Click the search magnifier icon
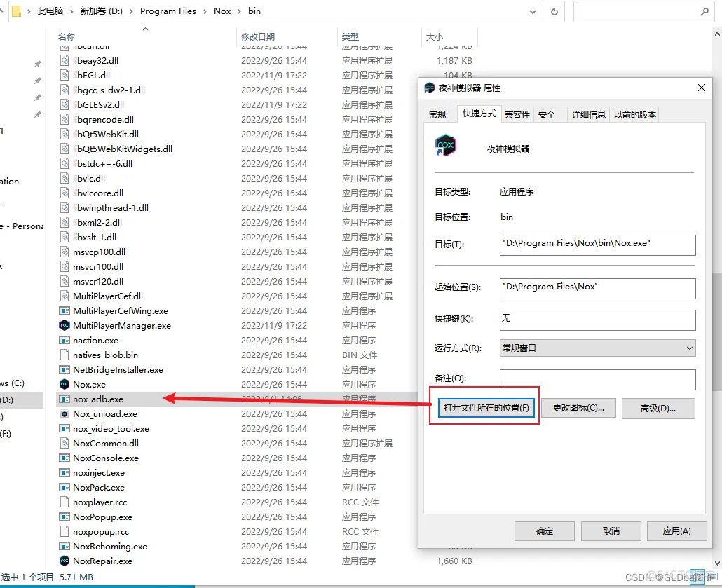This screenshot has width=722, height=588. [704, 11]
